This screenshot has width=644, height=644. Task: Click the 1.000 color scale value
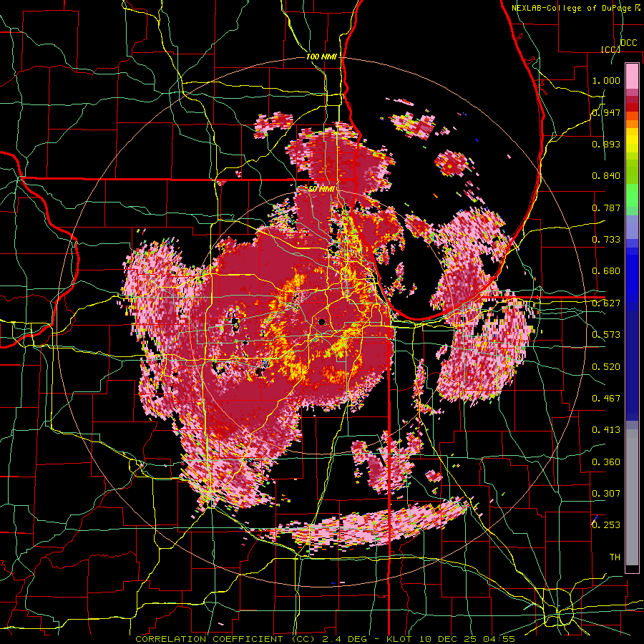click(x=606, y=80)
